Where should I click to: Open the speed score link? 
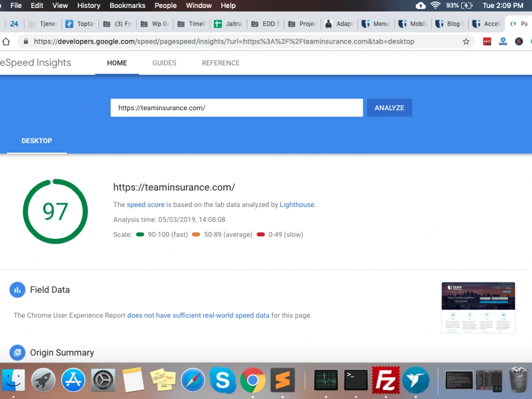(146, 205)
